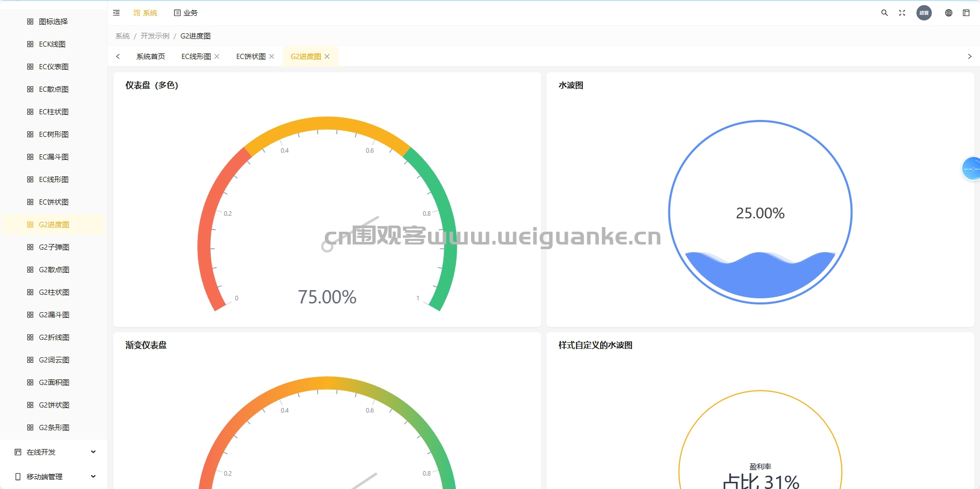Image resolution: width=980 pixels, height=489 pixels.
Task: Switch to the EC线形图 tab
Action: point(196,56)
